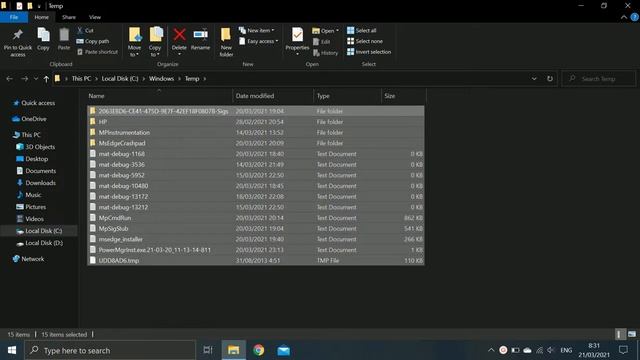Click Paste shortcut in the ribbon

(98, 52)
